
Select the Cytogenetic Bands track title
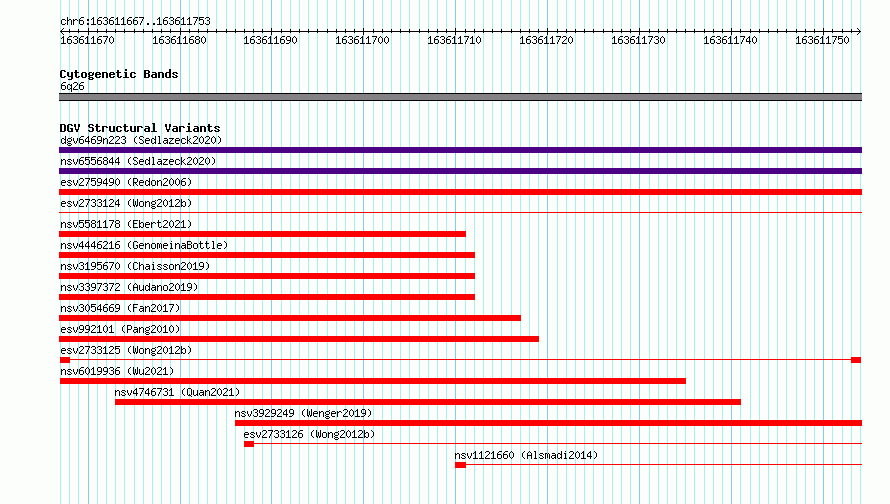pyautogui.click(x=119, y=74)
